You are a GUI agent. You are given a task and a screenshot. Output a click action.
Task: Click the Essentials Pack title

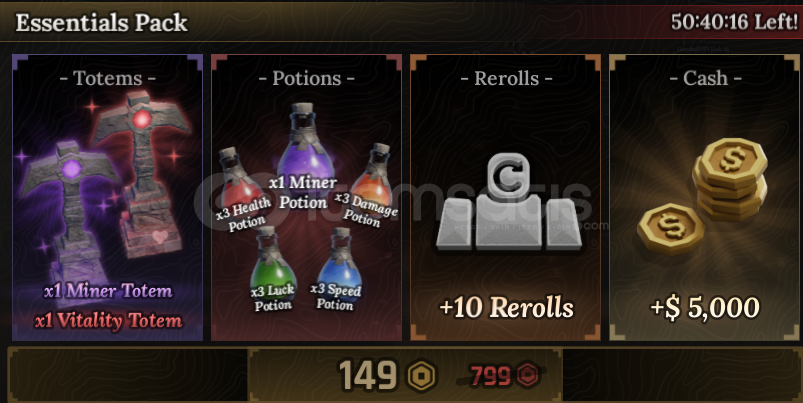pyautogui.click(x=101, y=23)
